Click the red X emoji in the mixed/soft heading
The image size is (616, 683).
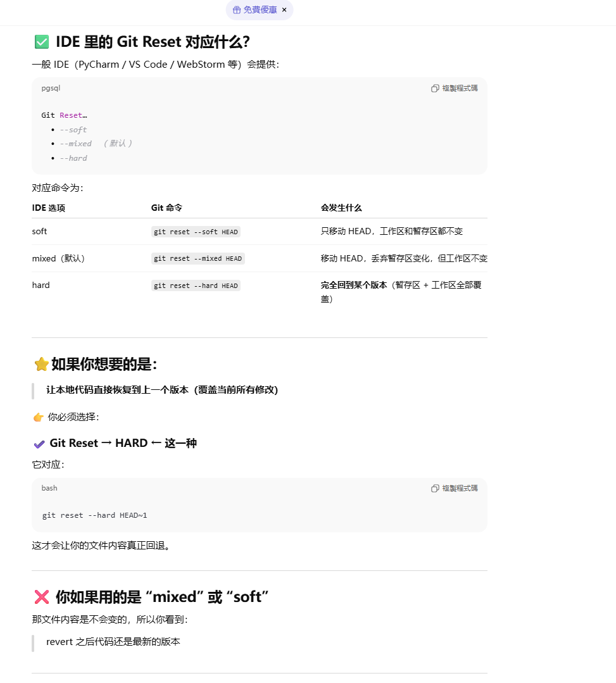tap(42, 597)
